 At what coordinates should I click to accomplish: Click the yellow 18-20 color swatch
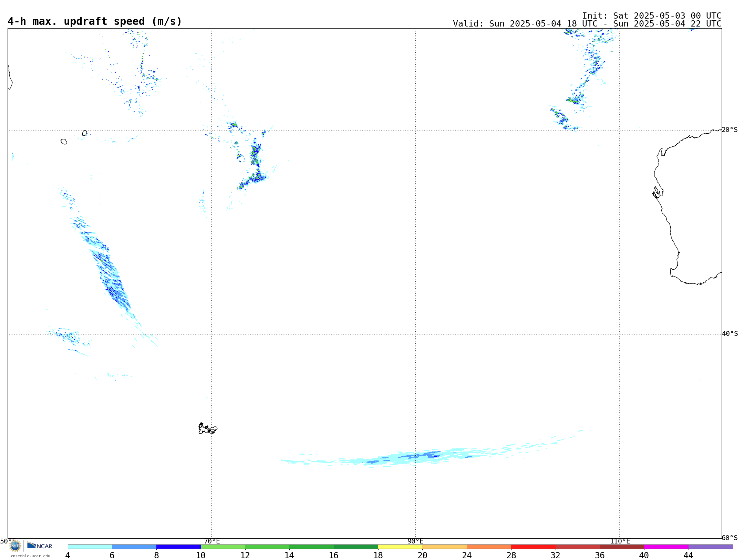(400, 547)
